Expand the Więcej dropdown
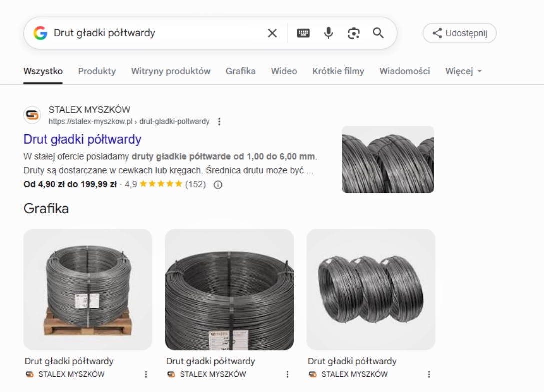The height and width of the screenshot is (392, 544). 463,71
